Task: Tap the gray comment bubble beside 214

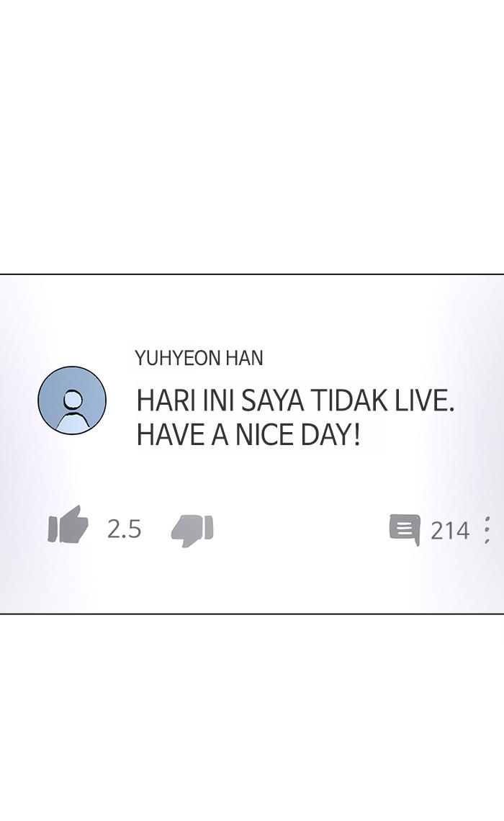Action: 405,530
